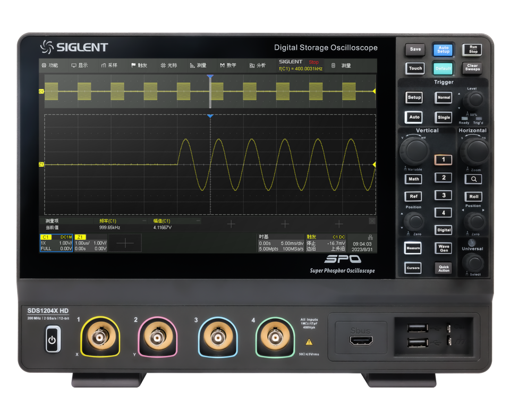Push the blue Auto Setup button
The image size is (510, 420).
(x=443, y=49)
